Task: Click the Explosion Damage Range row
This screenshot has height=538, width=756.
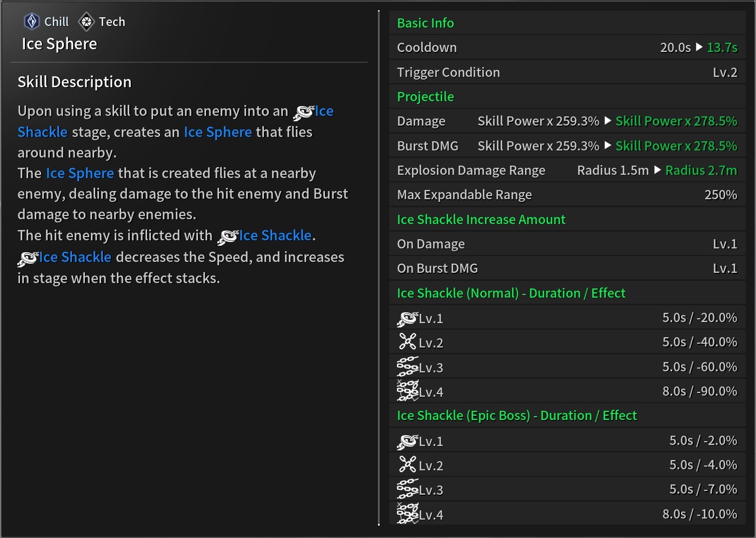Action: [567, 170]
